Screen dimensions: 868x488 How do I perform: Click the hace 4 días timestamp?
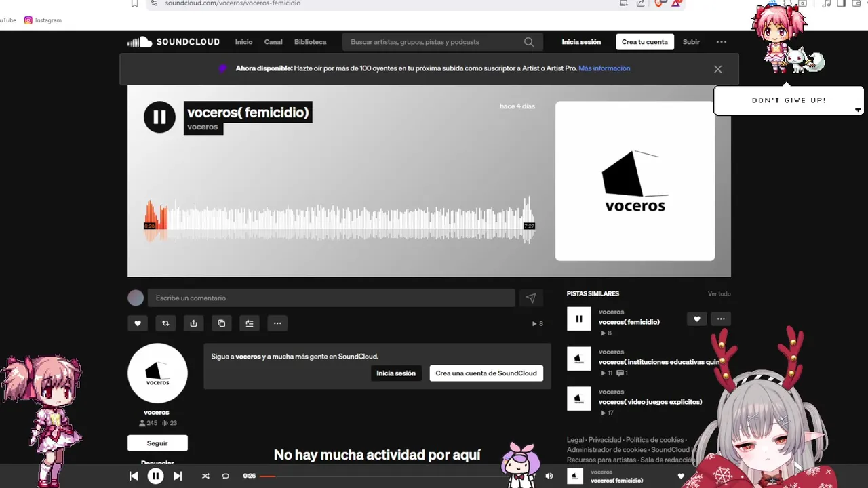pyautogui.click(x=517, y=106)
